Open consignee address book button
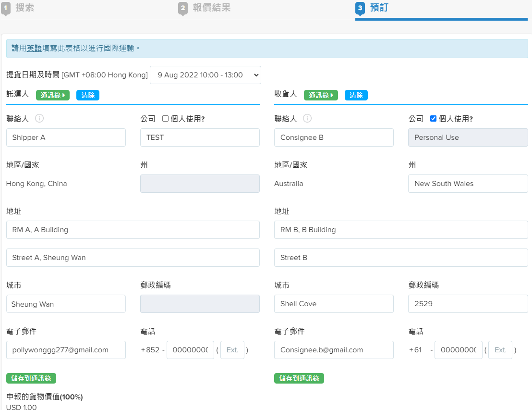532x410 pixels. pos(321,95)
